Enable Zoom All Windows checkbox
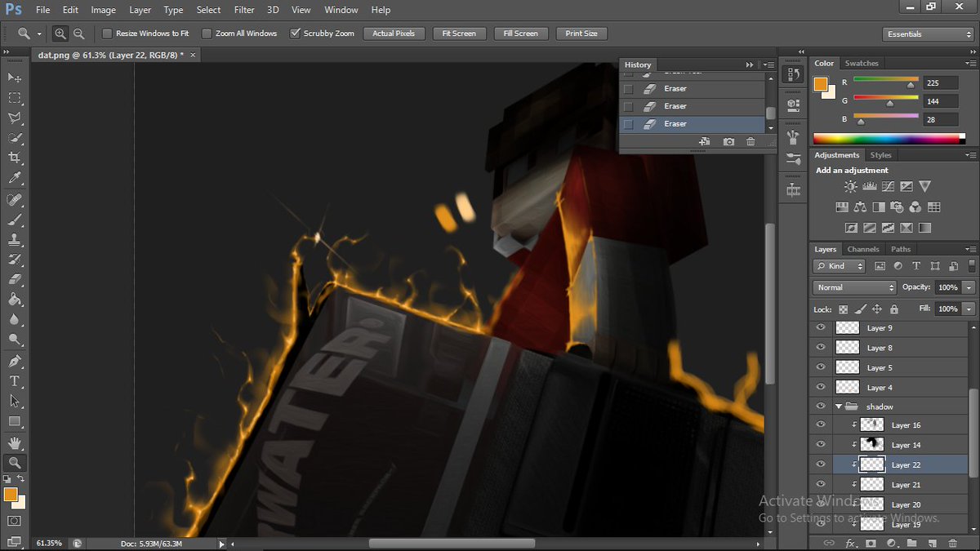The width and height of the screenshot is (980, 551). click(x=207, y=33)
